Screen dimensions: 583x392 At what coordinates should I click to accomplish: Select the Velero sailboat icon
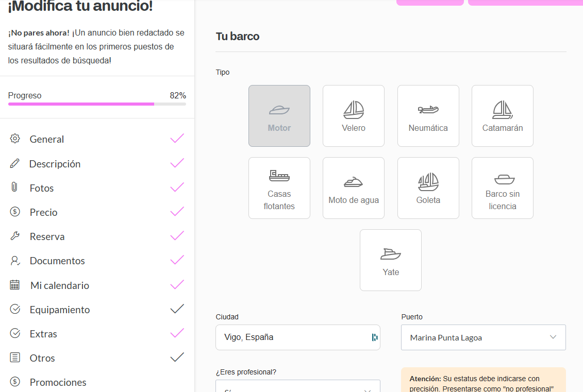(x=354, y=110)
